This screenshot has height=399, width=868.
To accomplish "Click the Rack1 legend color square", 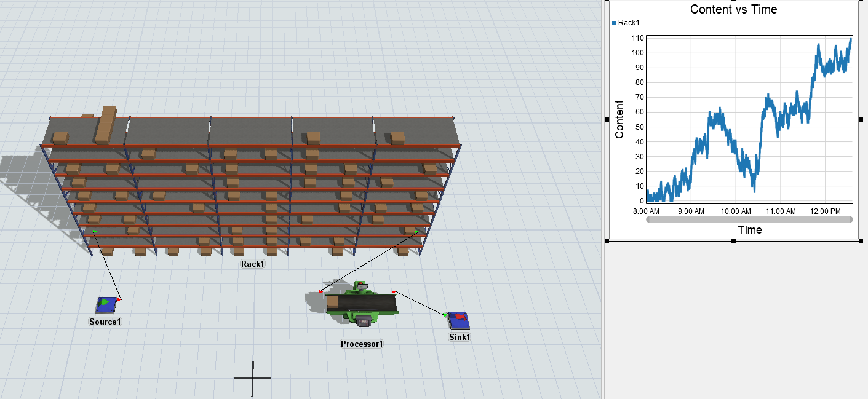I will pyautogui.click(x=614, y=23).
